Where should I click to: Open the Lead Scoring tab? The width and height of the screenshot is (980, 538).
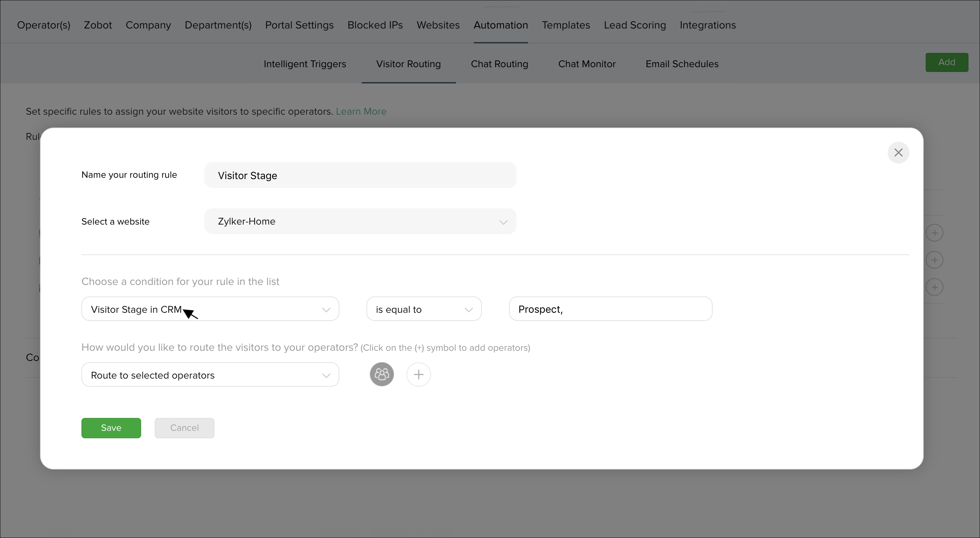click(635, 25)
